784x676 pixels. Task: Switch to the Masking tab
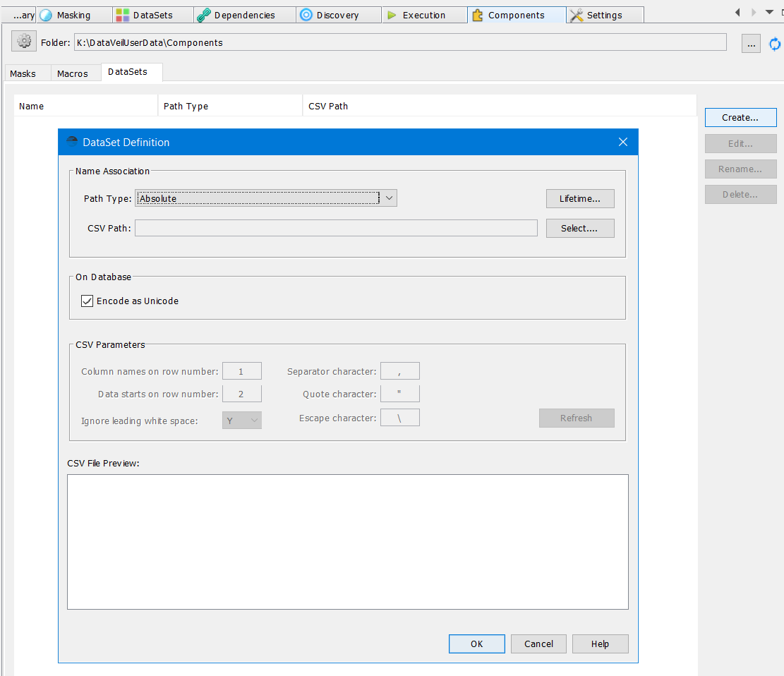74,15
